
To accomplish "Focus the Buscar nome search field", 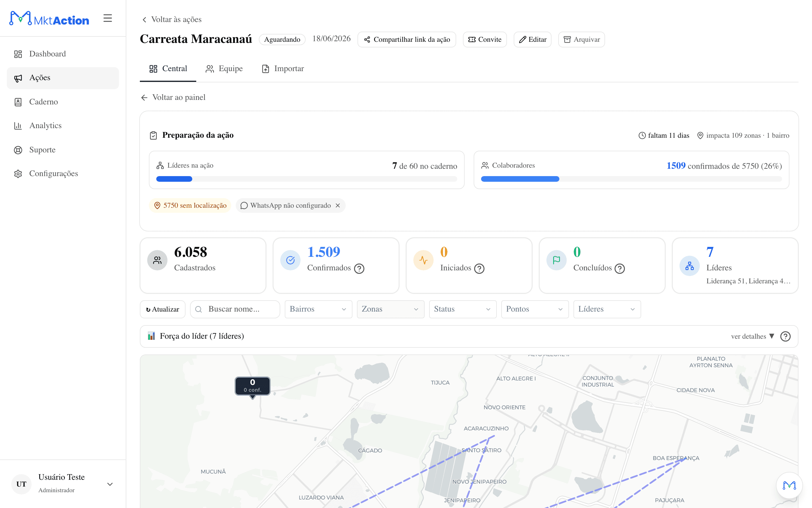I will (235, 309).
